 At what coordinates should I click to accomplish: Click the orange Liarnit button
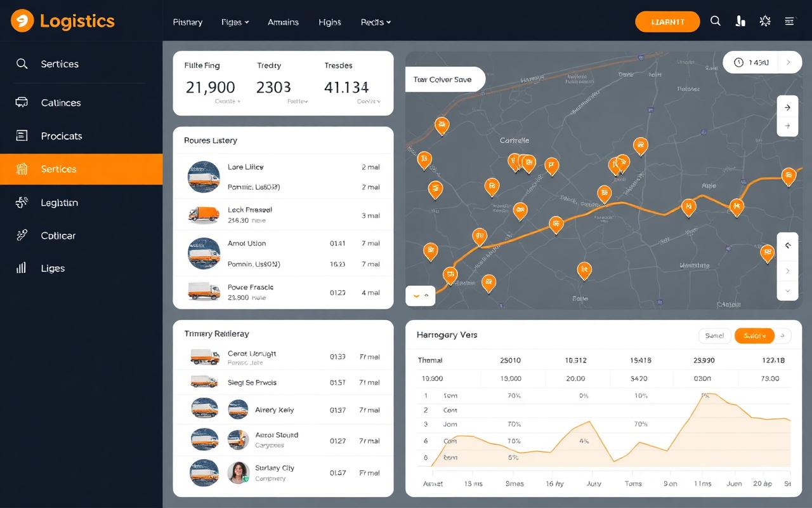tap(667, 21)
